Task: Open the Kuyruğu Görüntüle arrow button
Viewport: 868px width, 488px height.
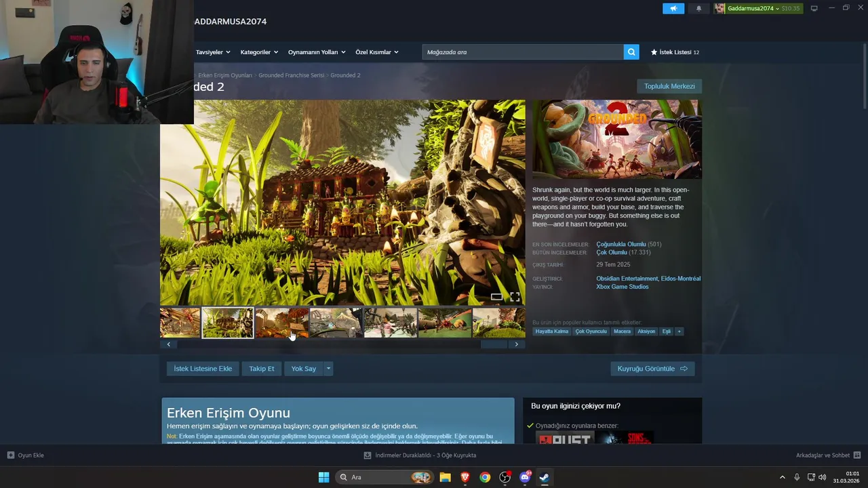Action: click(x=652, y=369)
